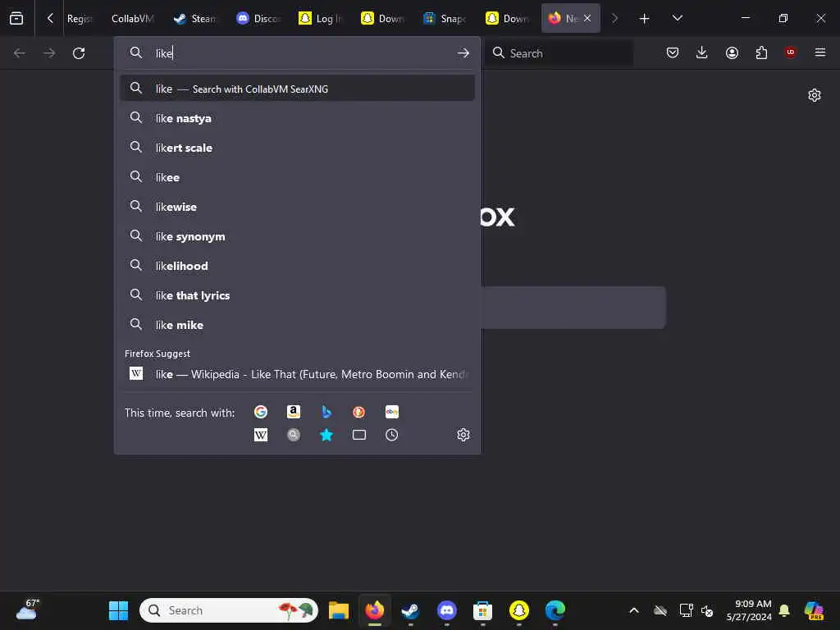
Task: Click the new tab page search field
Action: 573,308
